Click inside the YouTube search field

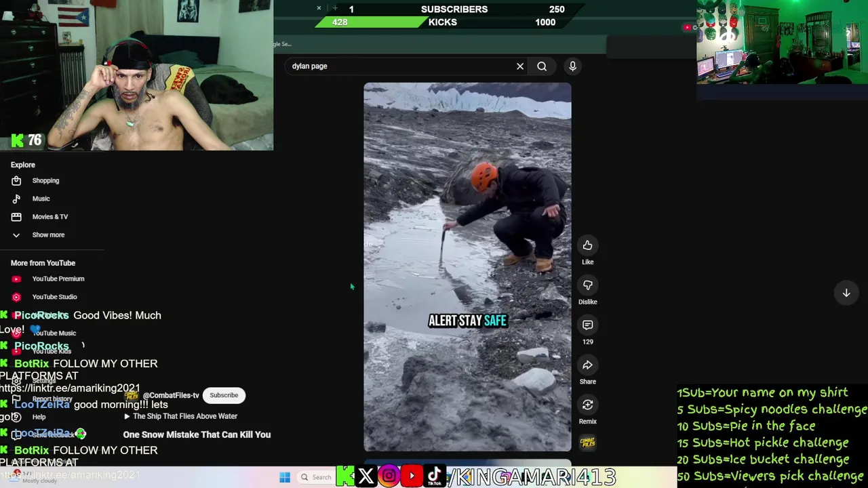pos(400,66)
